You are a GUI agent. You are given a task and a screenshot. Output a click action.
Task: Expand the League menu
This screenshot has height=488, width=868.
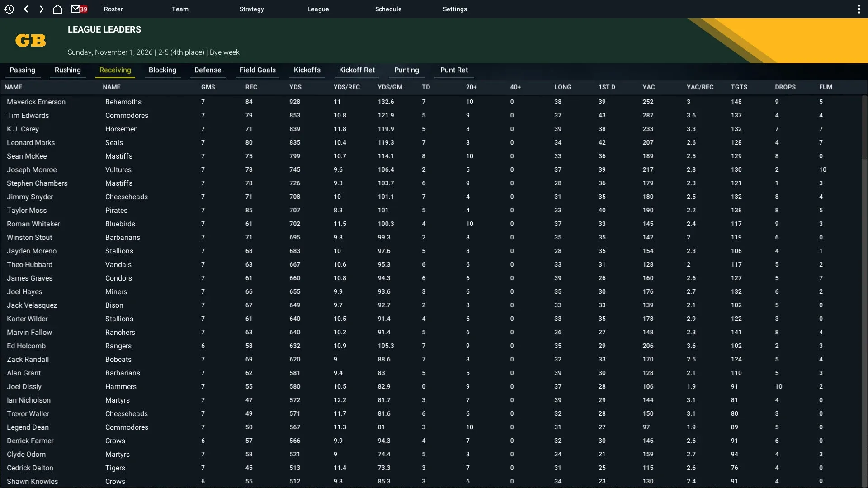pos(318,9)
